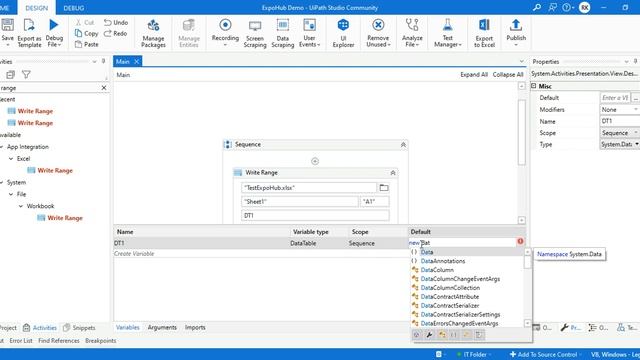
Task: Click collapse all icon in Activities panel
Action: tap(10, 74)
